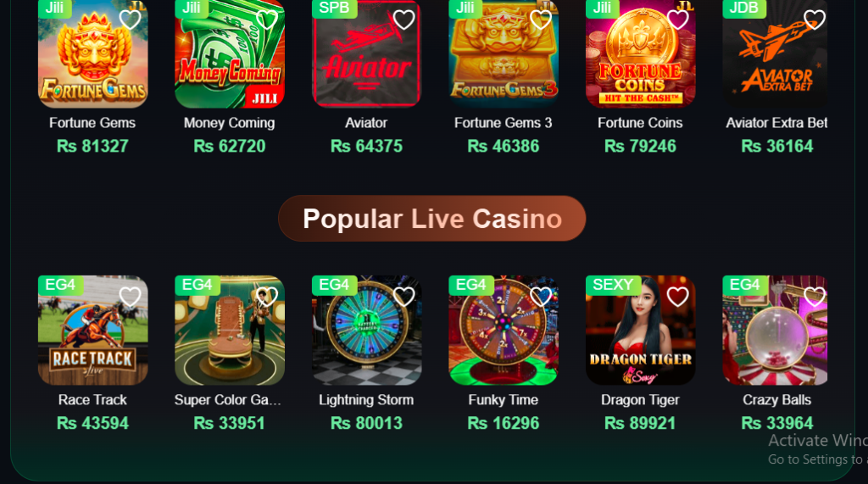868x484 pixels.
Task: Click the Popular Live Casino banner
Action: coord(431,218)
